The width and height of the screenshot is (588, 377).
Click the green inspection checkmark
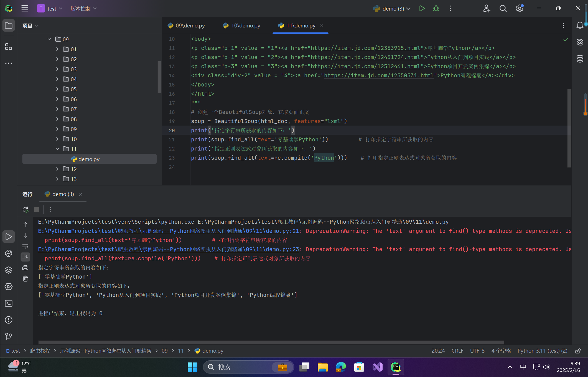pyautogui.click(x=566, y=40)
